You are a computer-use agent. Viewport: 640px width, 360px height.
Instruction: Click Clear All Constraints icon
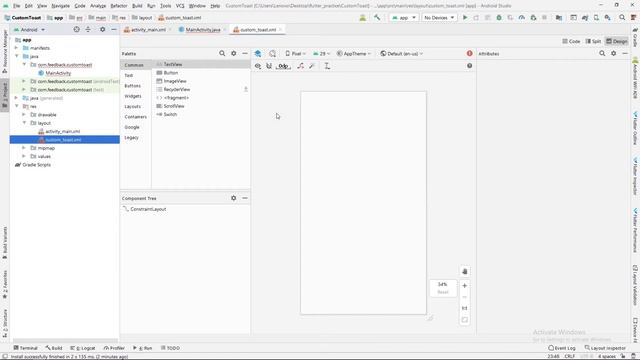300,66
